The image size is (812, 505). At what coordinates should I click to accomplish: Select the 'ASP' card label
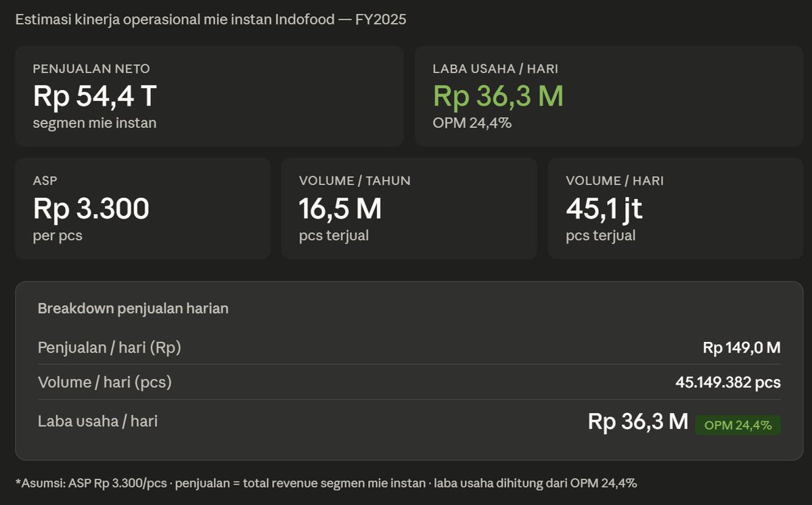pyautogui.click(x=45, y=181)
